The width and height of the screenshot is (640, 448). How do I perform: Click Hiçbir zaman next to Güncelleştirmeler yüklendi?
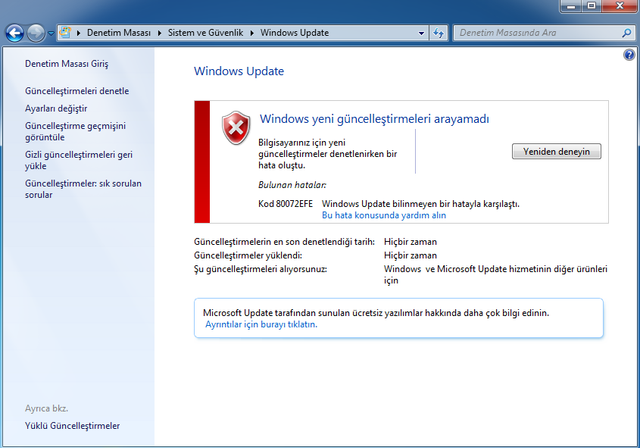(x=410, y=255)
